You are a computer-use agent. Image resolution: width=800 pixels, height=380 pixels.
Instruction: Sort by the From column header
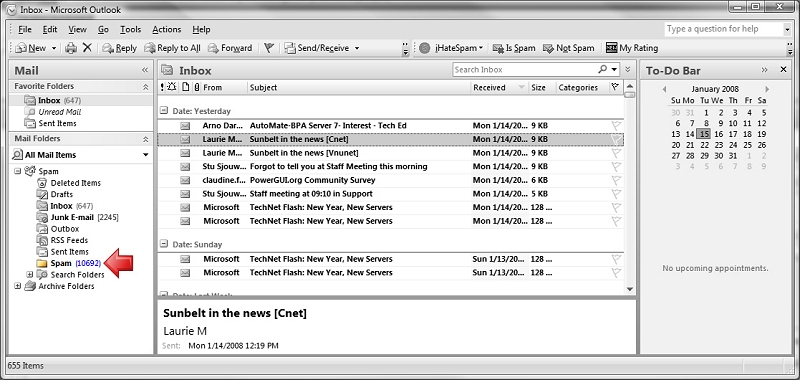click(x=223, y=88)
